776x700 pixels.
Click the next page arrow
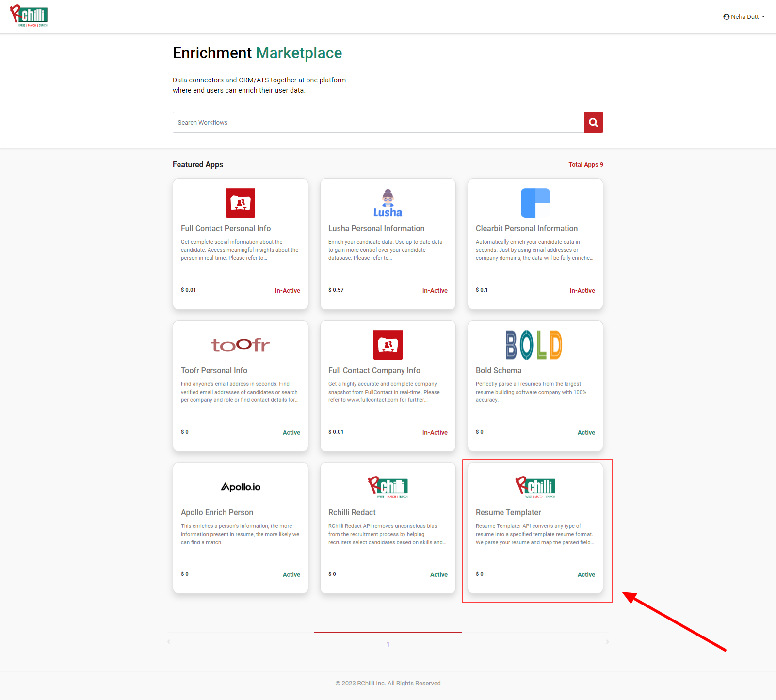click(x=607, y=642)
